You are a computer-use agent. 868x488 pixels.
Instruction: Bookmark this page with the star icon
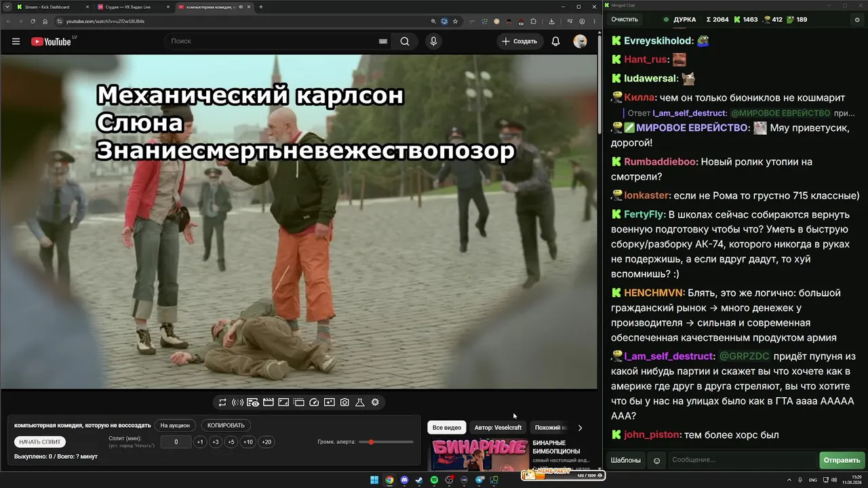pos(456,21)
